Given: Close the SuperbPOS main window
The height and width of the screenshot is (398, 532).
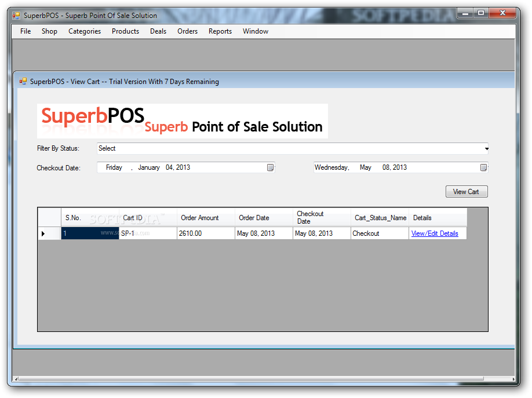Looking at the screenshot, I should 502,13.
